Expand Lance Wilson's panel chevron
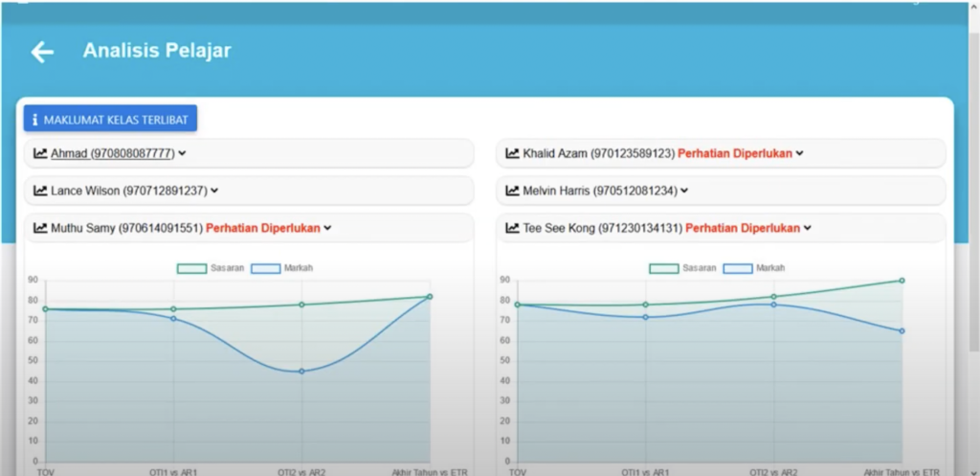980x476 pixels. [x=214, y=191]
